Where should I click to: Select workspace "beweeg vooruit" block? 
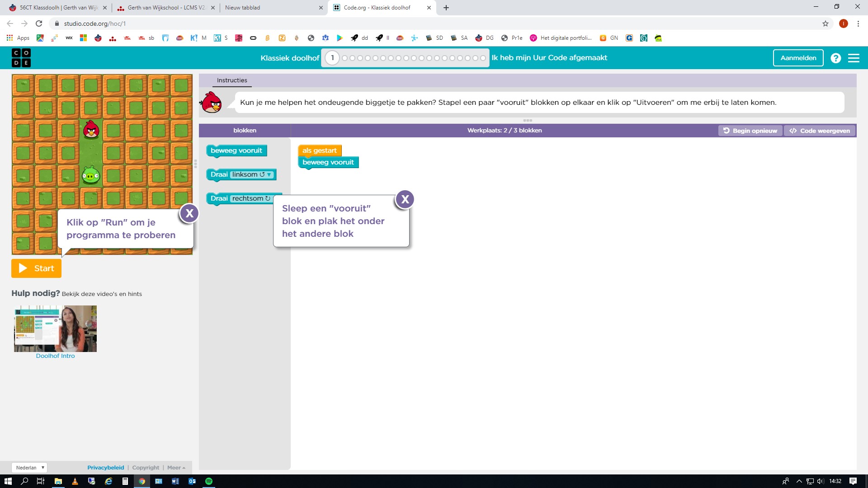[328, 162]
